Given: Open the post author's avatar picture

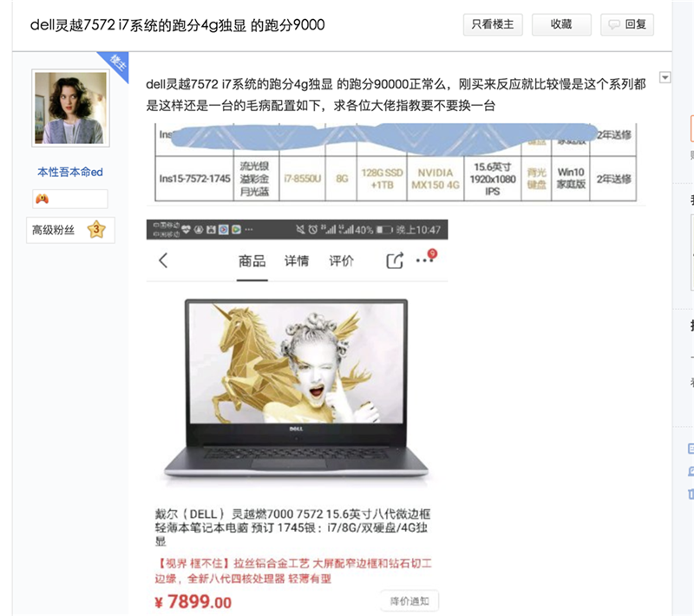Looking at the screenshot, I should point(71,108).
